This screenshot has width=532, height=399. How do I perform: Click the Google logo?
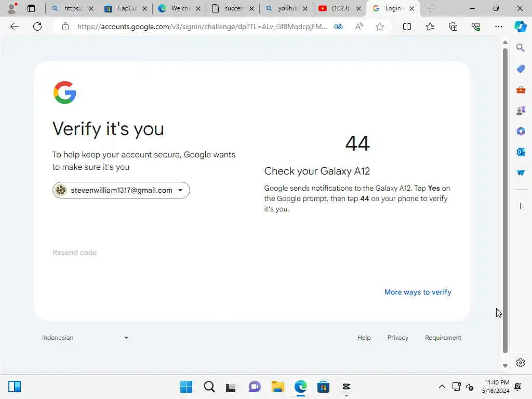coord(64,92)
